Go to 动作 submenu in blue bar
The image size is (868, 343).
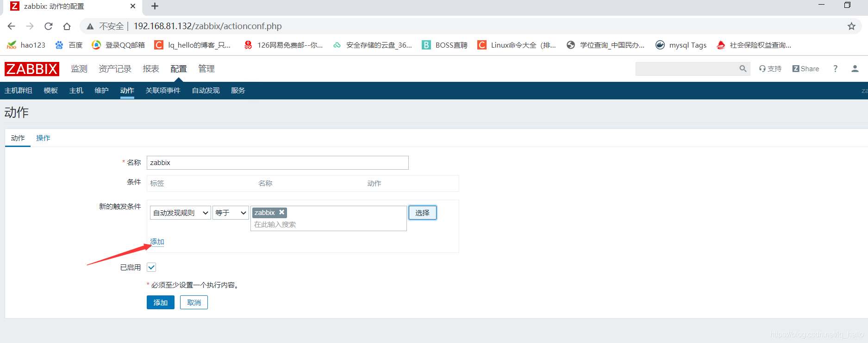(x=127, y=90)
